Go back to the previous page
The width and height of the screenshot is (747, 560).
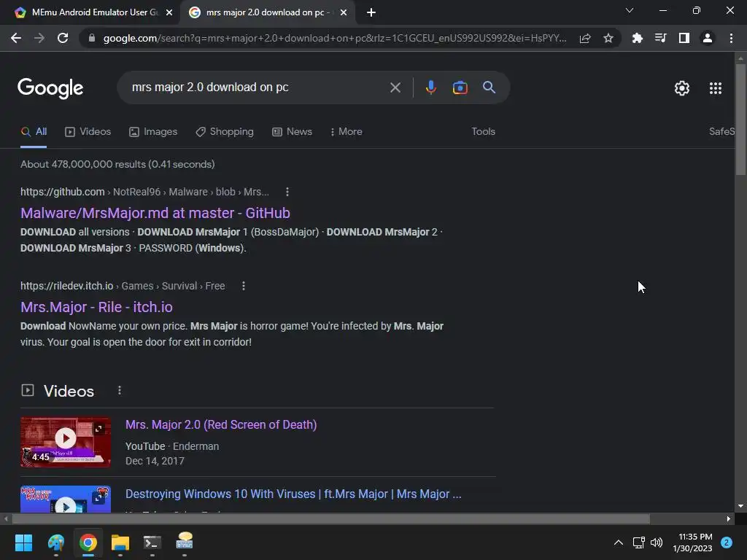(x=16, y=38)
